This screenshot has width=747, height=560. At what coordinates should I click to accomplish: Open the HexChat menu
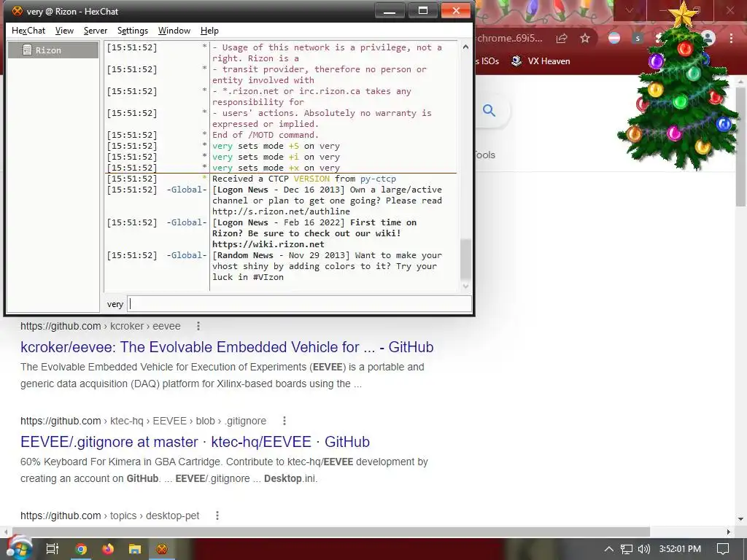click(28, 31)
